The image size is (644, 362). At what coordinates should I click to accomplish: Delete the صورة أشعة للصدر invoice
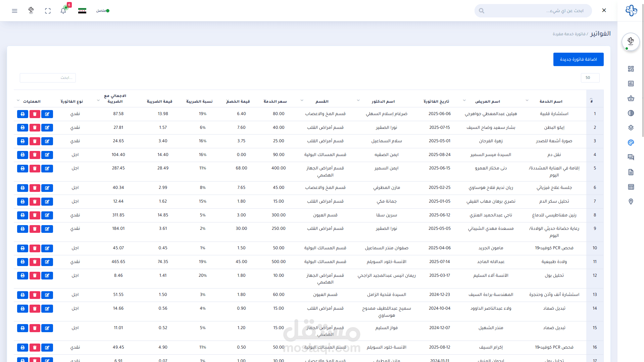(x=35, y=141)
